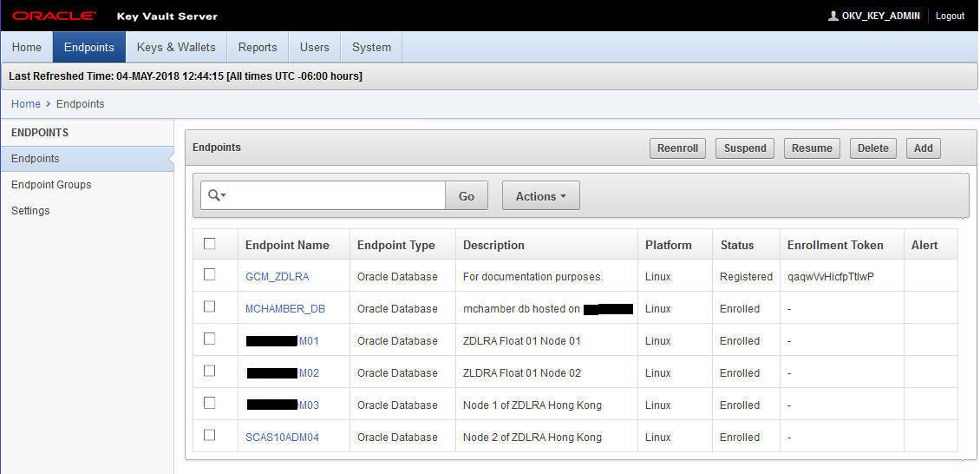Viewport: 980px width, 474px height.
Task: Click the Enrolled status in MCHAMBER_DB row
Action: [740, 309]
